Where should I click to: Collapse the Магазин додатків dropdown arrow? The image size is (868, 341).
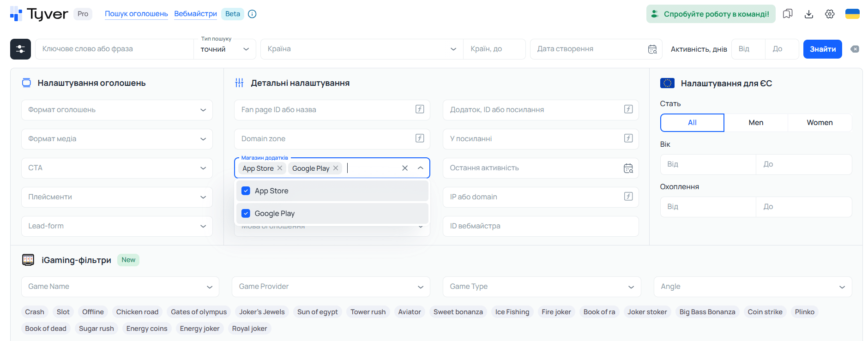click(x=421, y=168)
